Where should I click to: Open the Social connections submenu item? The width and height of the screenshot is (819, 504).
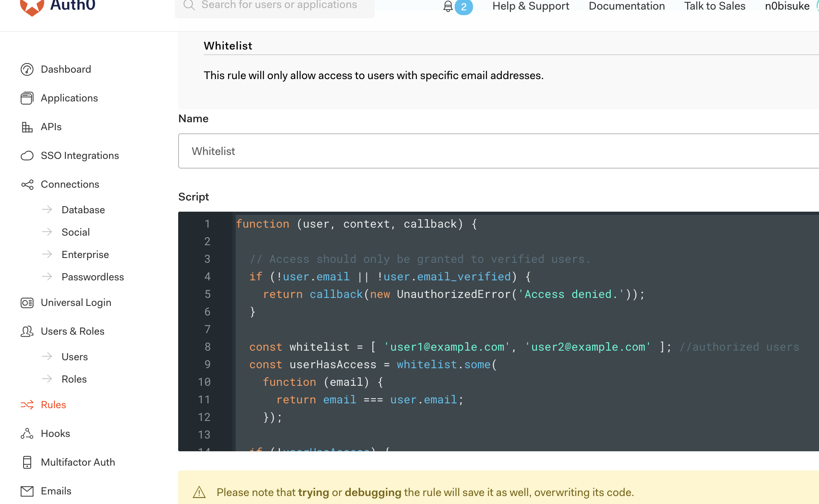coord(76,232)
